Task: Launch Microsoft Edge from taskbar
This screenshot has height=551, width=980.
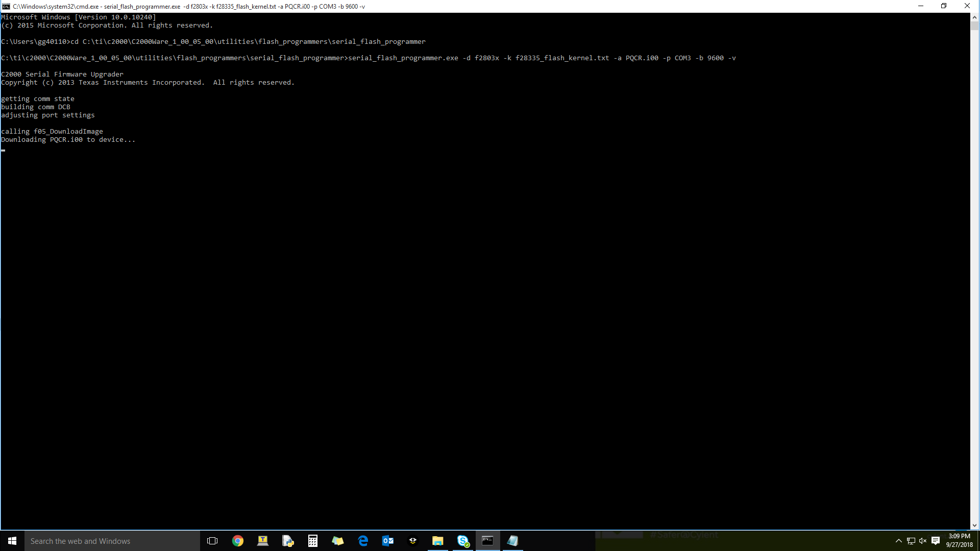Action: (x=363, y=541)
